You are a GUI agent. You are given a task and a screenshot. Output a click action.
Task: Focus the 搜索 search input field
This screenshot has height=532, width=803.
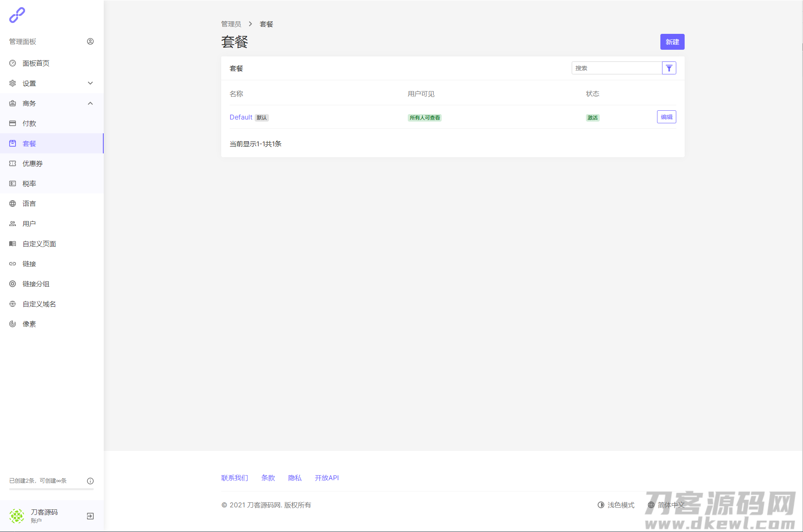click(616, 68)
